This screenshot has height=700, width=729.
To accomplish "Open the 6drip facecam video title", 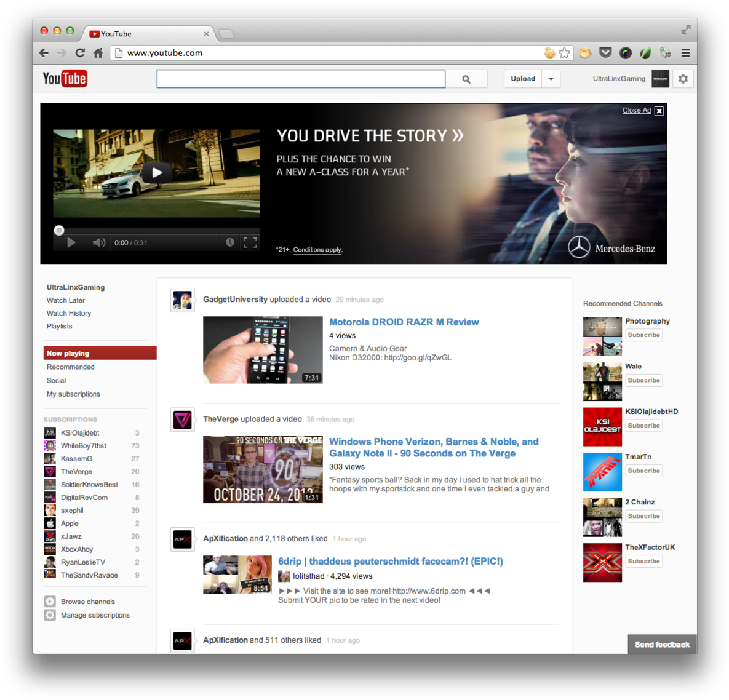I will 391,562.
